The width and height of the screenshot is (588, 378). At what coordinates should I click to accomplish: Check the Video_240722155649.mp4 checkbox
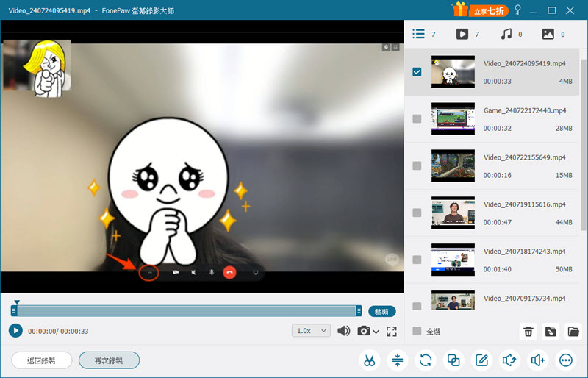[417, 165]
